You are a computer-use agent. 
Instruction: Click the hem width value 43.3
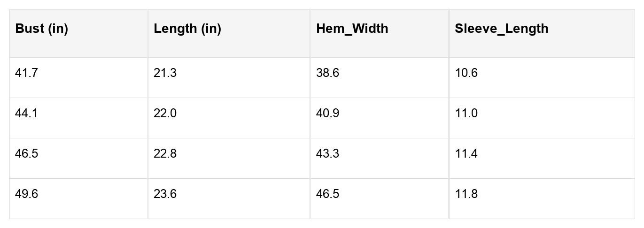327,154
